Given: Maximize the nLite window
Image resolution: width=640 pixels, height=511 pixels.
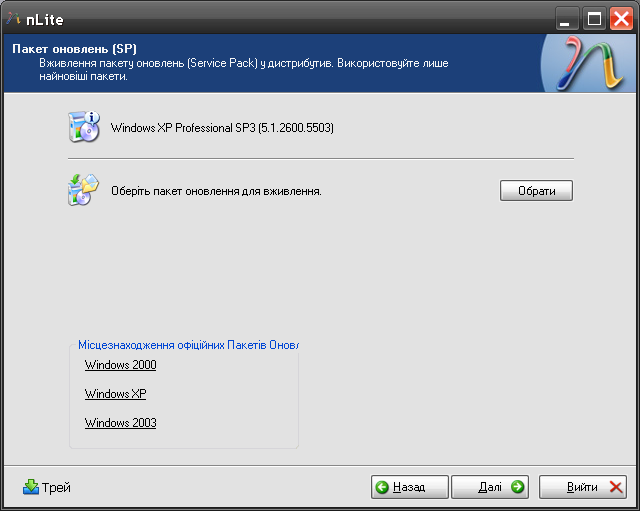Looking at the screenshot, I should [x=594, y=19].
